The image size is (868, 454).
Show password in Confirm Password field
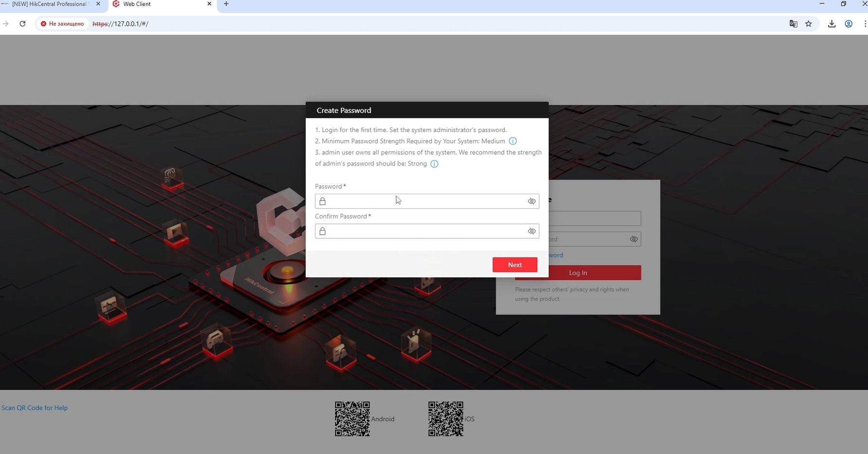tap(531, 231)
